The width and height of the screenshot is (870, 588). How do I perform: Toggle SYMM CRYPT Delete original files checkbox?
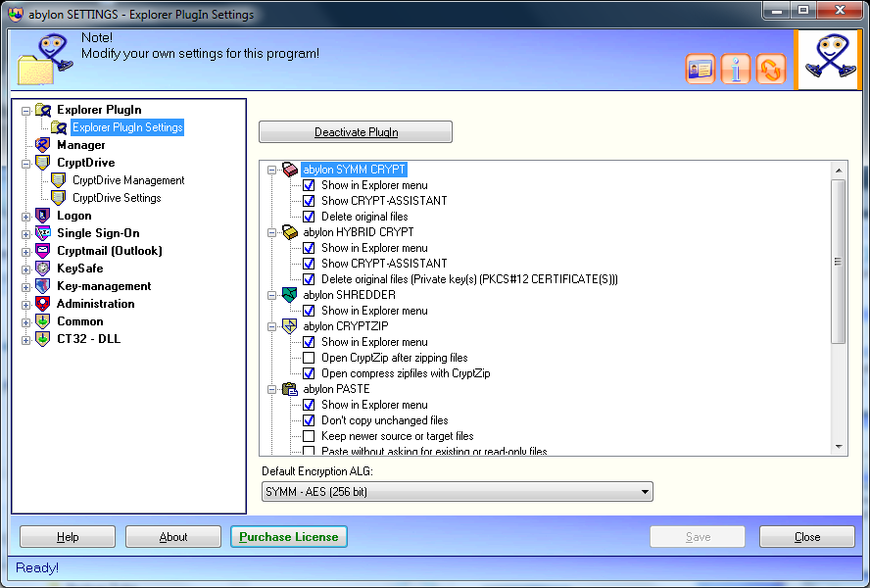tap(309, 217)
